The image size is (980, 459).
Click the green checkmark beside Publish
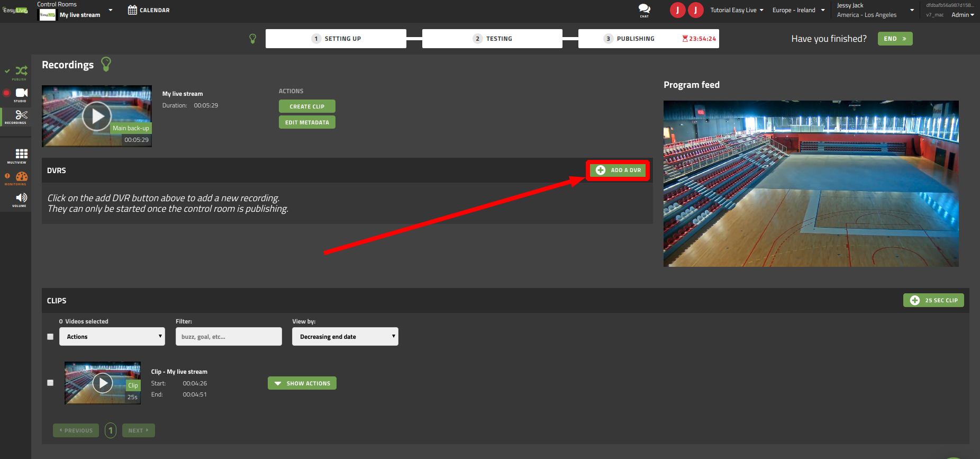[7, 71]
